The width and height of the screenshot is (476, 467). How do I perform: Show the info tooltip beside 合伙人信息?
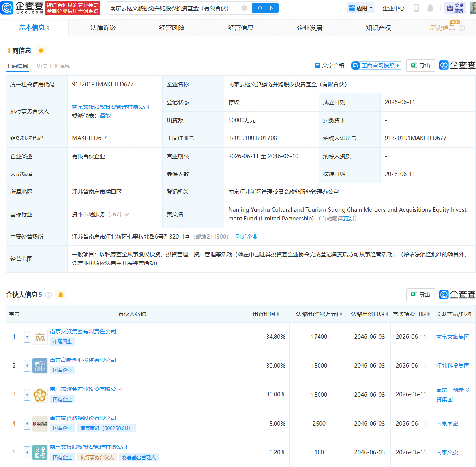[x=49, y=295]
